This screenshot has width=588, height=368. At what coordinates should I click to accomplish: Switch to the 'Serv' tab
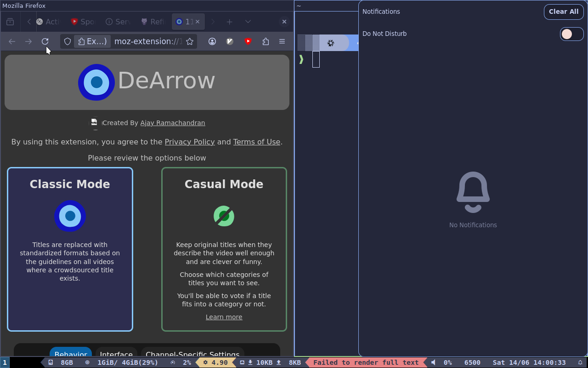pos(118,22)
